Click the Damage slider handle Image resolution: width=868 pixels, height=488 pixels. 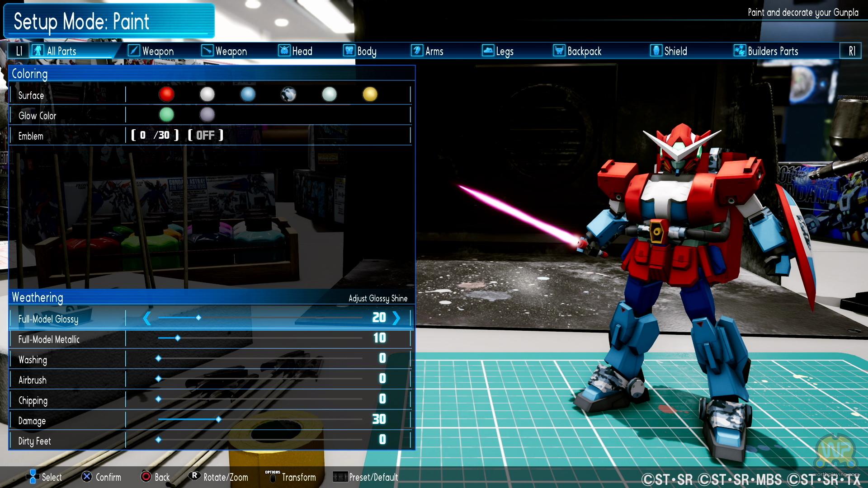click(x=218, y=419)
